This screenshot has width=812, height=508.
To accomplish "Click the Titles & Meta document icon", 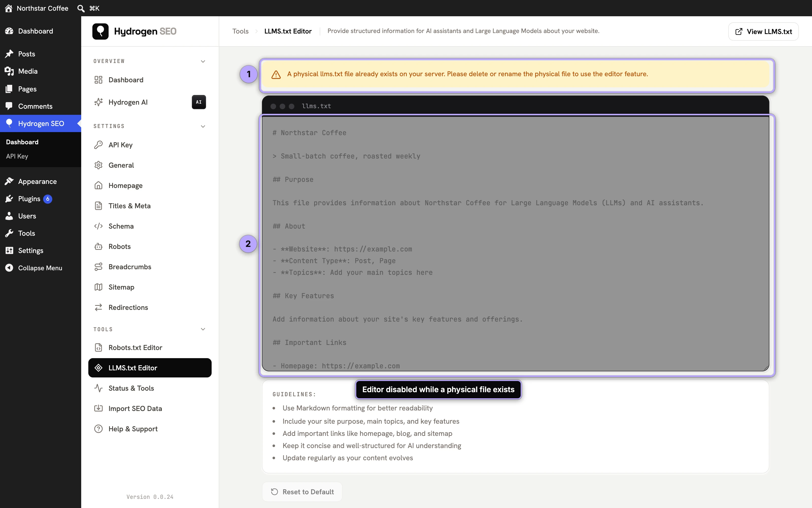I will pos(98,206).
